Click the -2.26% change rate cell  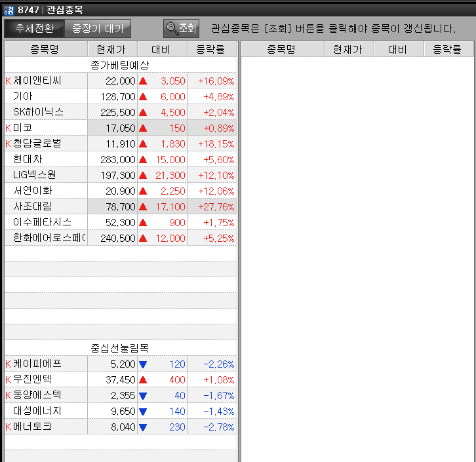pyautogui.click(x=212, y=364)
